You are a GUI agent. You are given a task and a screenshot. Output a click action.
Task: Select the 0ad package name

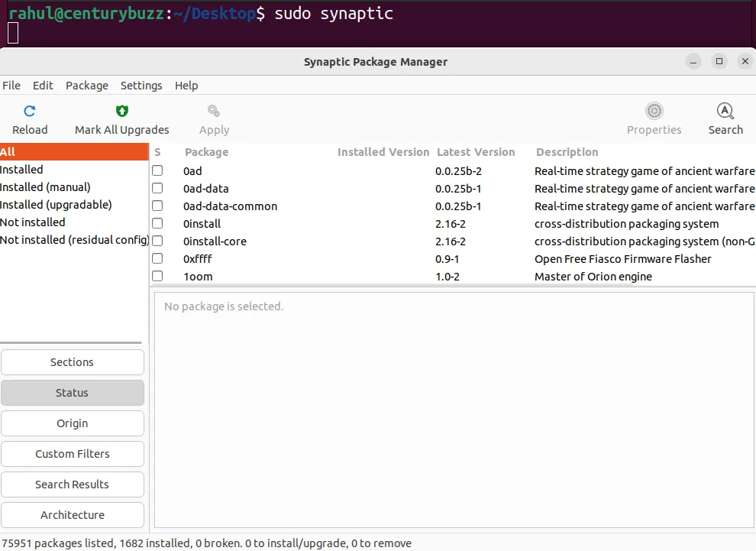[192, 170]
